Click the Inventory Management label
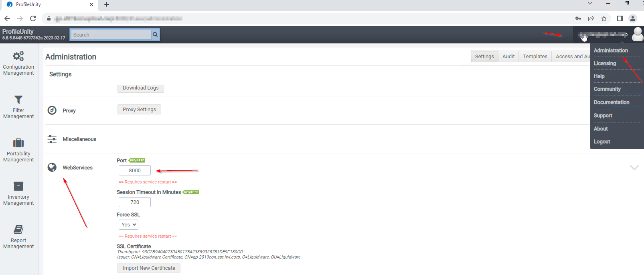Image resolution: width=644 pixels, height=275 pixels. click(x=18, y=200)
